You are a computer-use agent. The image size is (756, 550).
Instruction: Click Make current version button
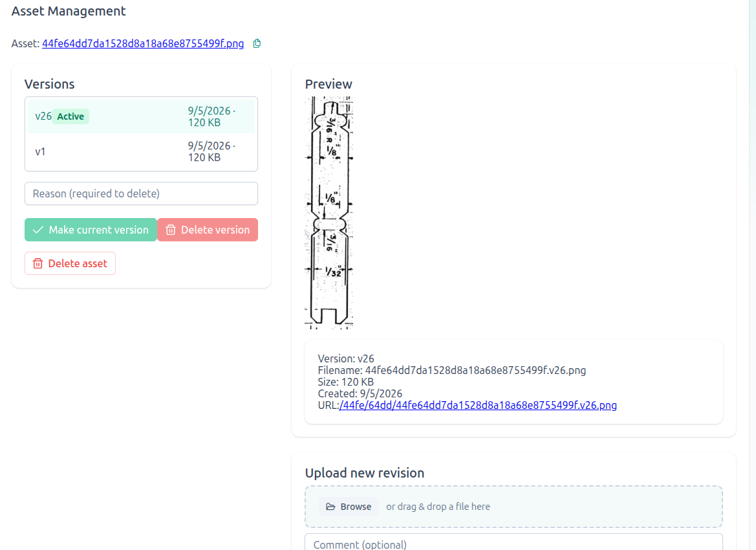pos(91,230)
